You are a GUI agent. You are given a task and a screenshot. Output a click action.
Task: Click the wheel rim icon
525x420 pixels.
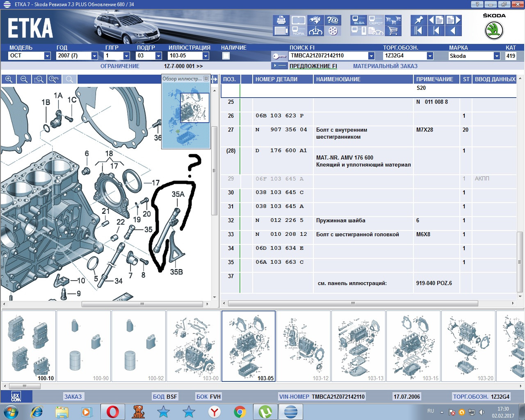333,31
